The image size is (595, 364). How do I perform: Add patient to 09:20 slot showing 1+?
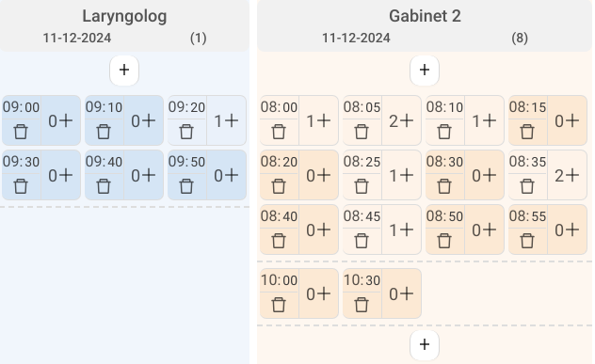(227, 120)
